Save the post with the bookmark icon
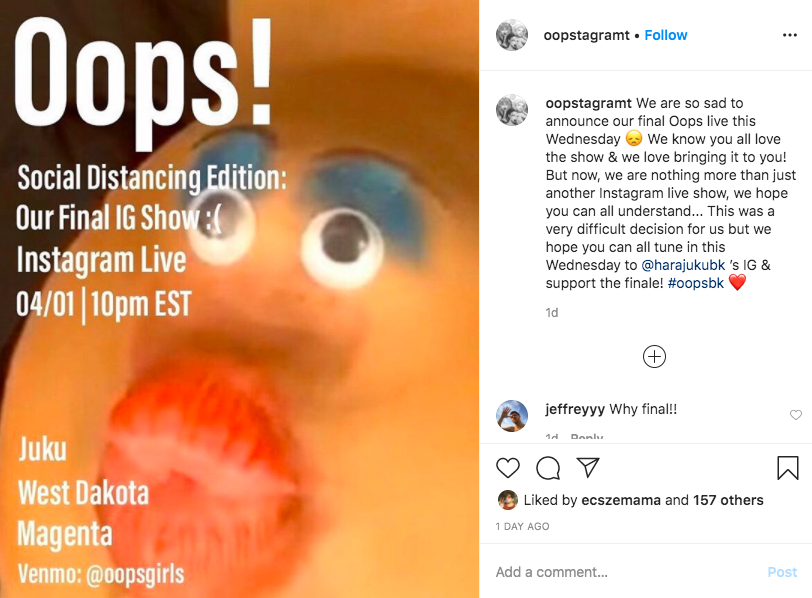812x598 pixels. click(788, 468)
